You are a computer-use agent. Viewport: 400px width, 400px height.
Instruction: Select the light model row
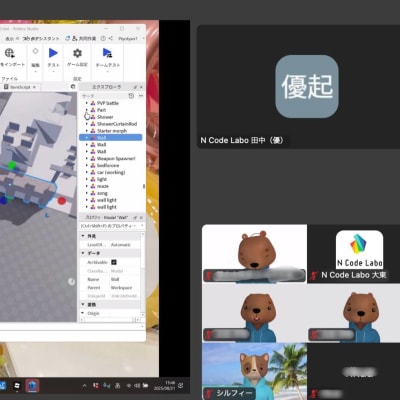[x=111, y=179]
